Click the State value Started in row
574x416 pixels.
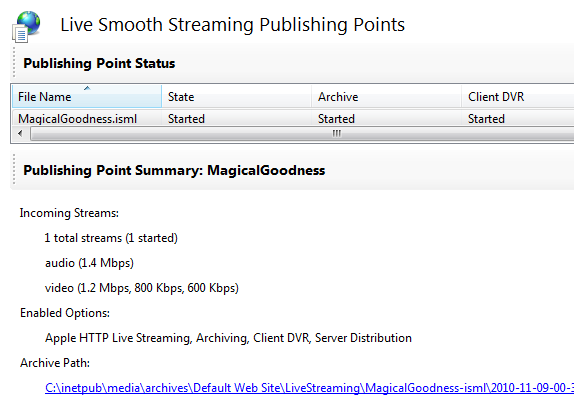[186, 119]
